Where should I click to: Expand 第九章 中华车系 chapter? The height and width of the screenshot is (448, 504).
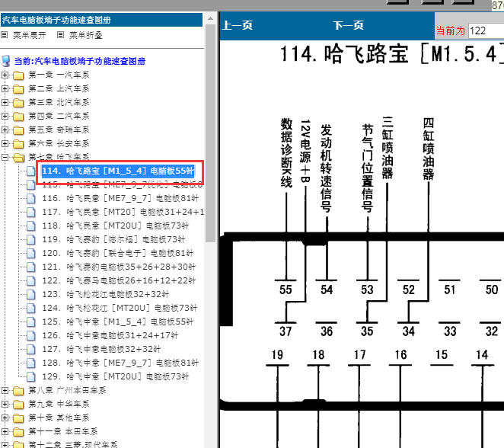pos(5,405)
